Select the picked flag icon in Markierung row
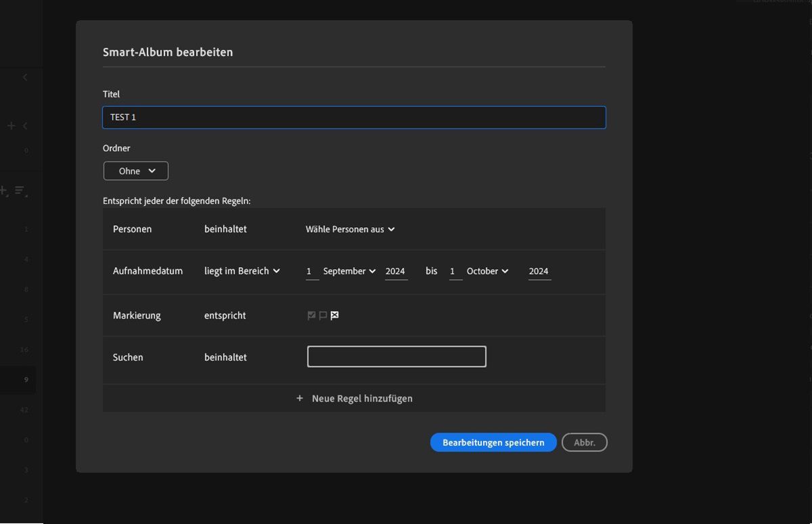 [x=311, y=315]
